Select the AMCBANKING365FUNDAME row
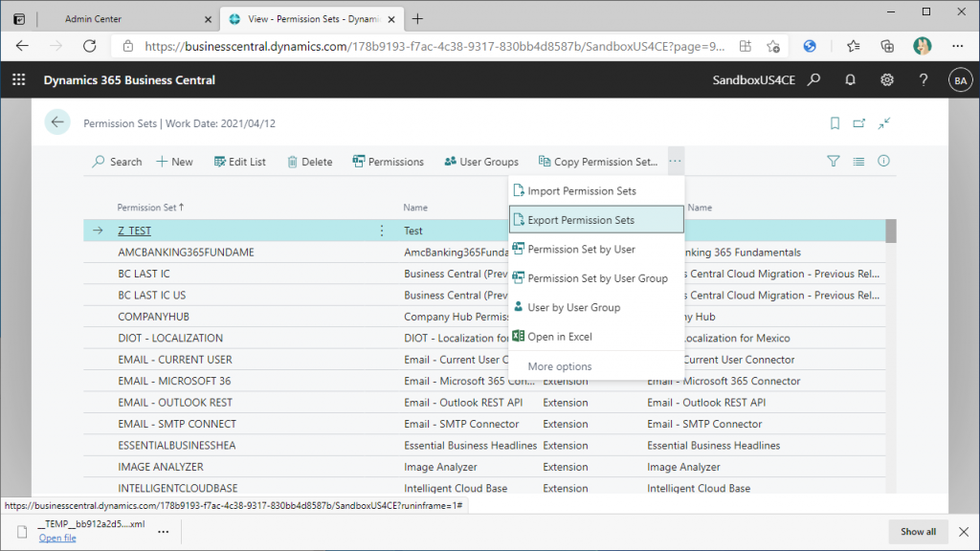This screenshot has height=551, width=980. pyautogui.click(x=484, y=253)
